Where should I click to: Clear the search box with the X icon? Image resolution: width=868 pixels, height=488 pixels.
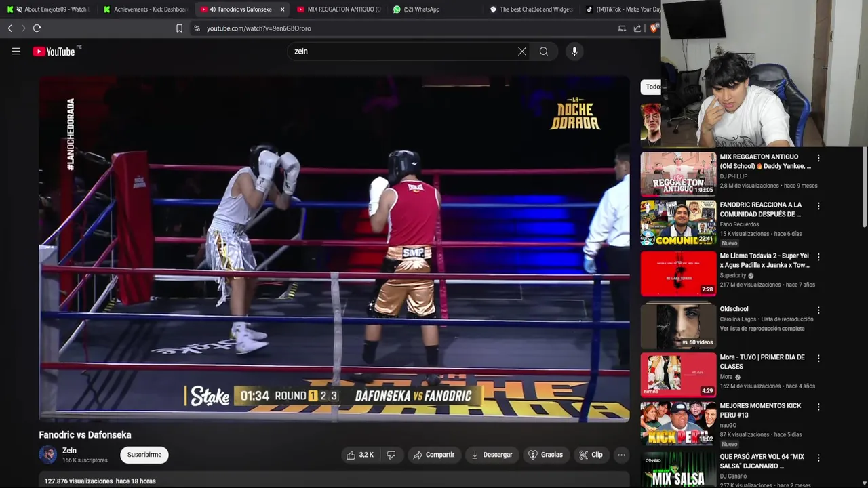tap(522, 52)
